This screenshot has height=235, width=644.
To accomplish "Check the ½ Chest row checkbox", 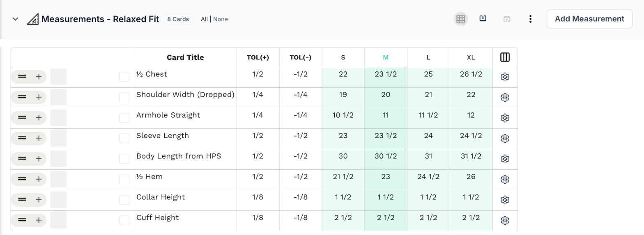I will point(124,77).
